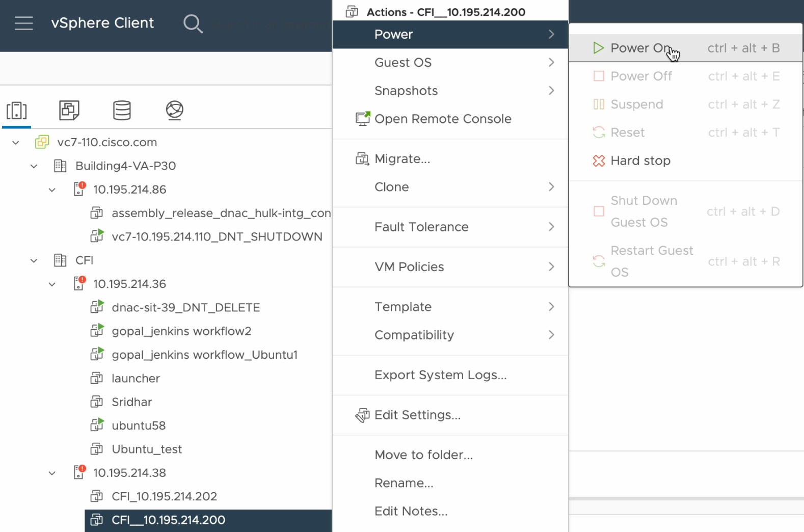
Task: Click the vCenter icon beside vc7-110.cisco.com
Action: [42, 142]
